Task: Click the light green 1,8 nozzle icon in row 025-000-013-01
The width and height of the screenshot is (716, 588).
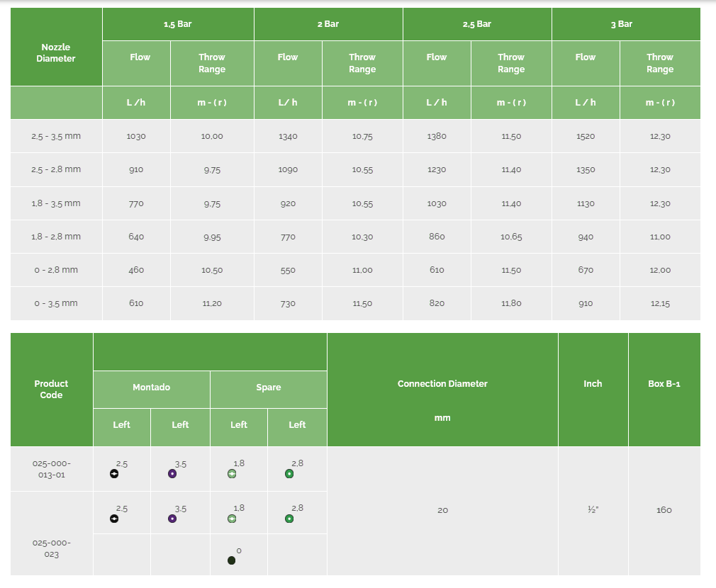Action: point(232,474)
